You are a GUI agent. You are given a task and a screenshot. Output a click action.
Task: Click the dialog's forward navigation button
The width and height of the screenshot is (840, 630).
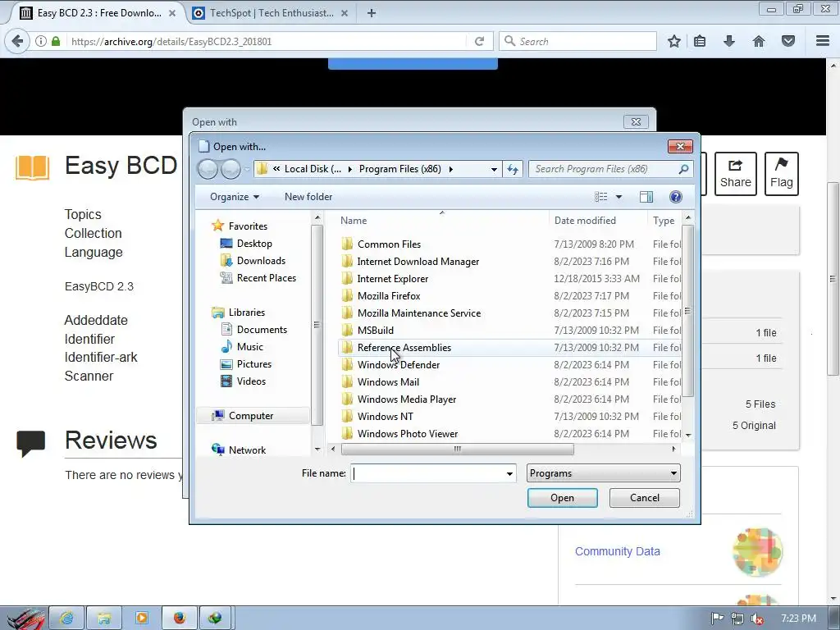231,169
